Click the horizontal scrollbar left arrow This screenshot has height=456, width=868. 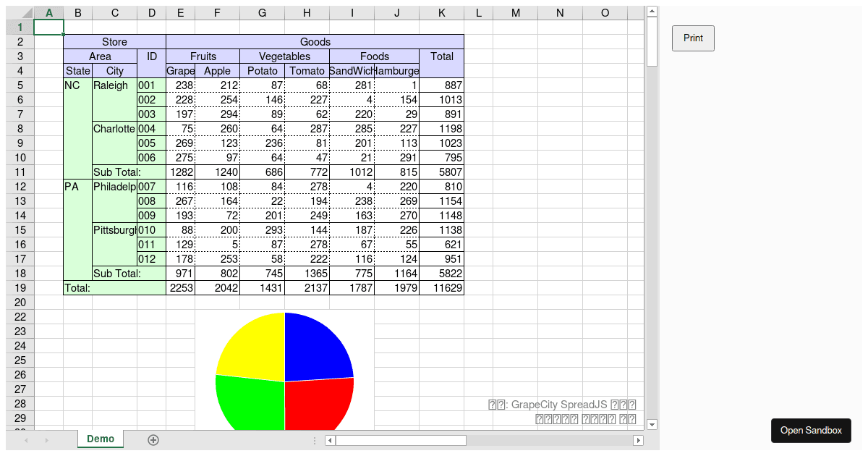coord(330,440)
